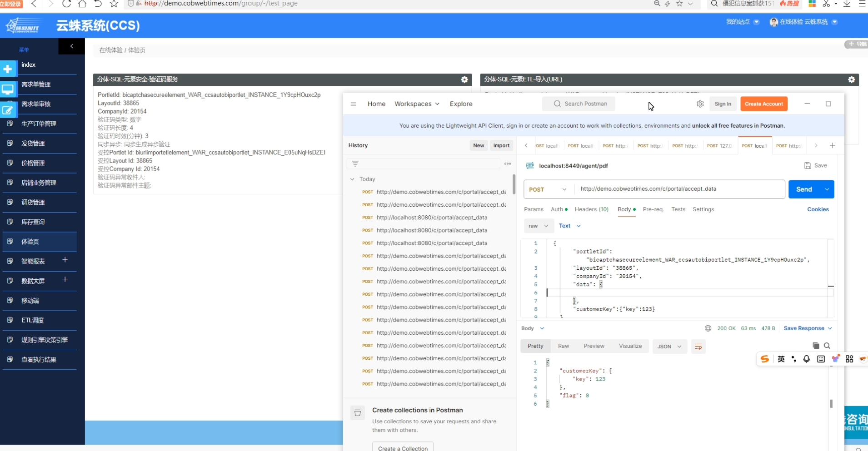The height and width of the screenshot is (451, 868).
Task: Toggle line wrap icon in response
Action: point(698,347)
